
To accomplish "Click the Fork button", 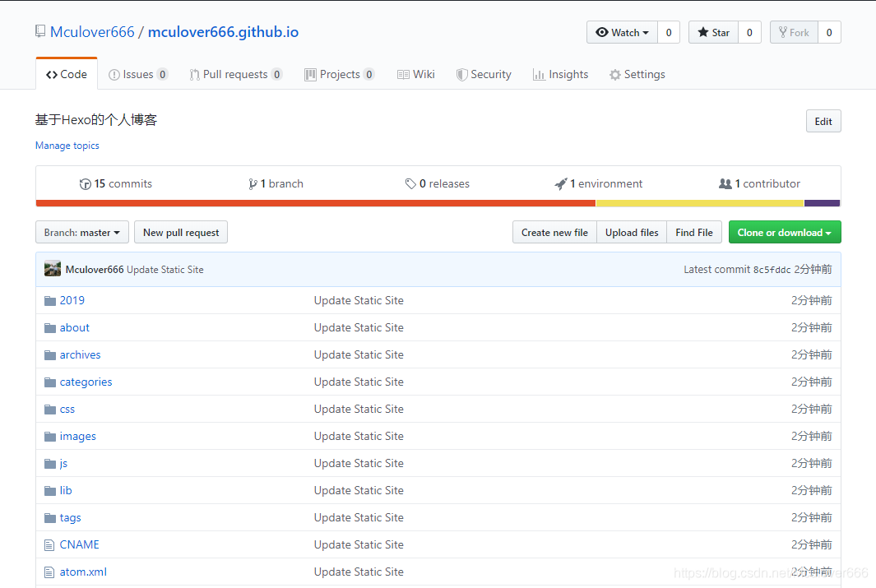I will point(794,32).
